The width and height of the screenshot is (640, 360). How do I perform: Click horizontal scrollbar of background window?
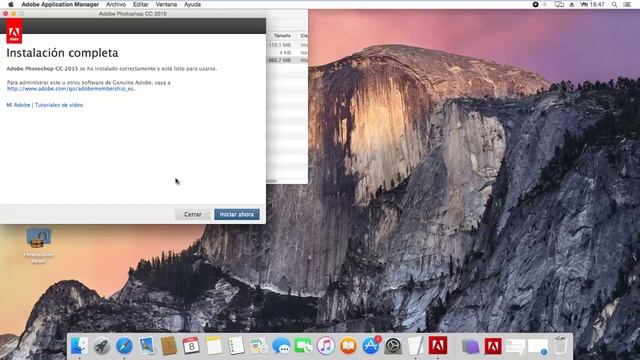pos(272,181)
